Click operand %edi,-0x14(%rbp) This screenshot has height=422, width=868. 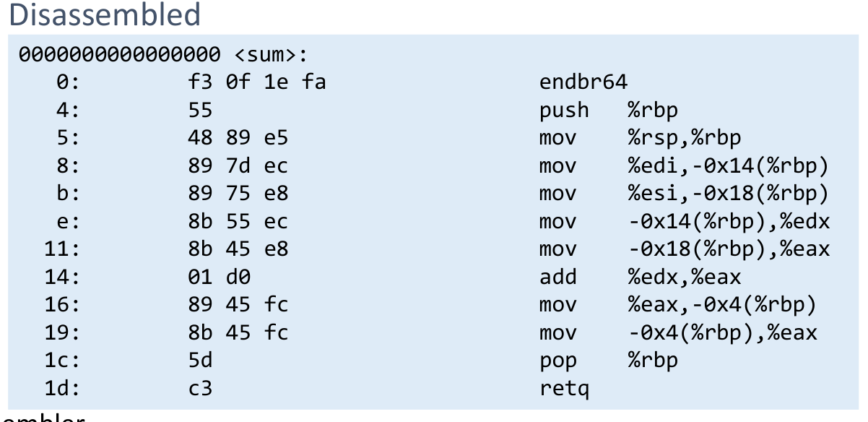point(728,166)
